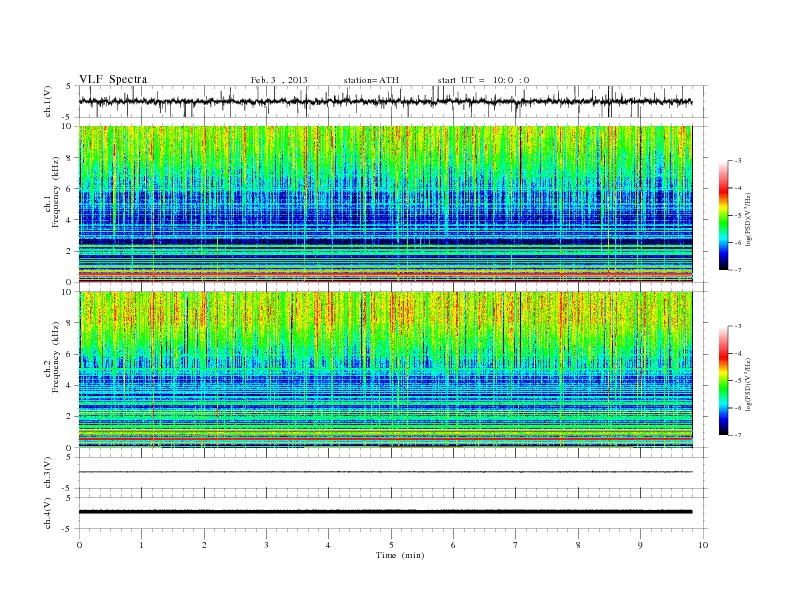The width and height of the screenshot is (792, 612).
Task: Click the "Time (min)" axis title
Action: pos(400,555)
